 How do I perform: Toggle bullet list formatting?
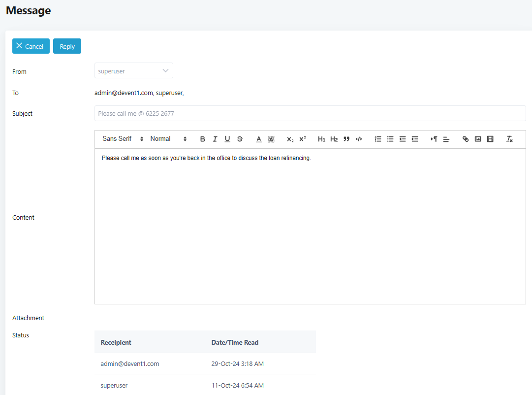click(390, 139)
